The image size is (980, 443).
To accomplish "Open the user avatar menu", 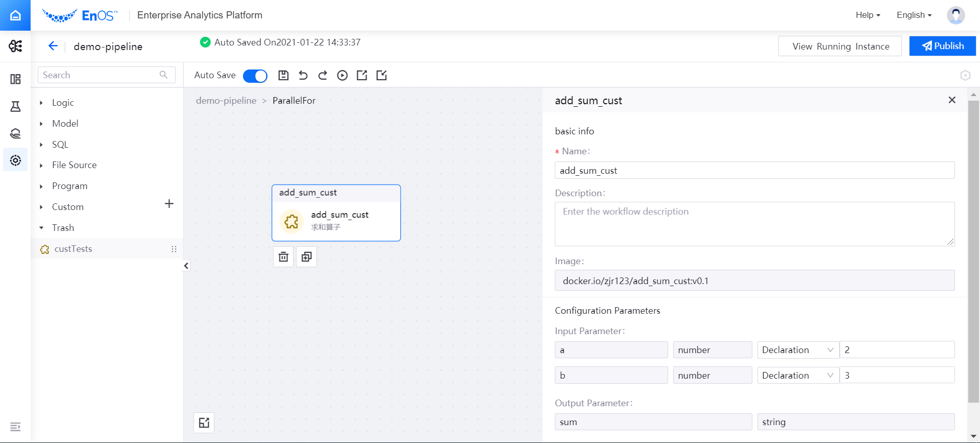I will tap(955, 15).
